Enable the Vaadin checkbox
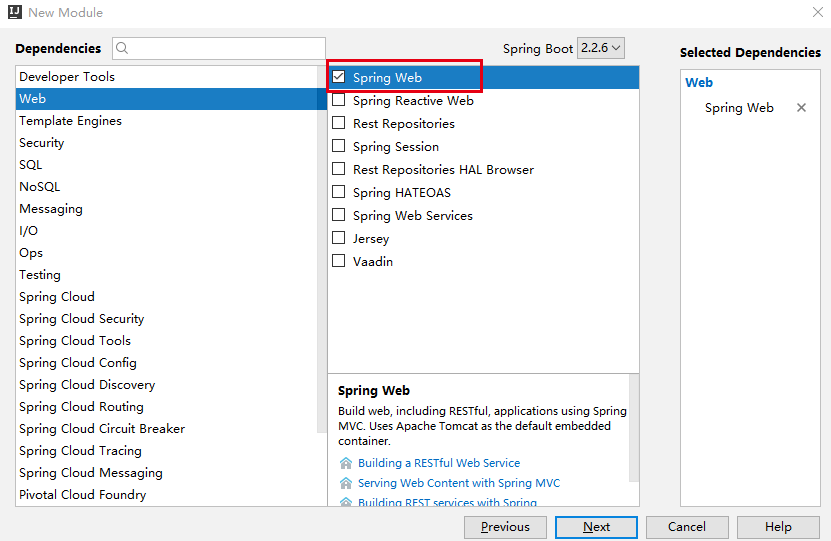 coord(339,261)
